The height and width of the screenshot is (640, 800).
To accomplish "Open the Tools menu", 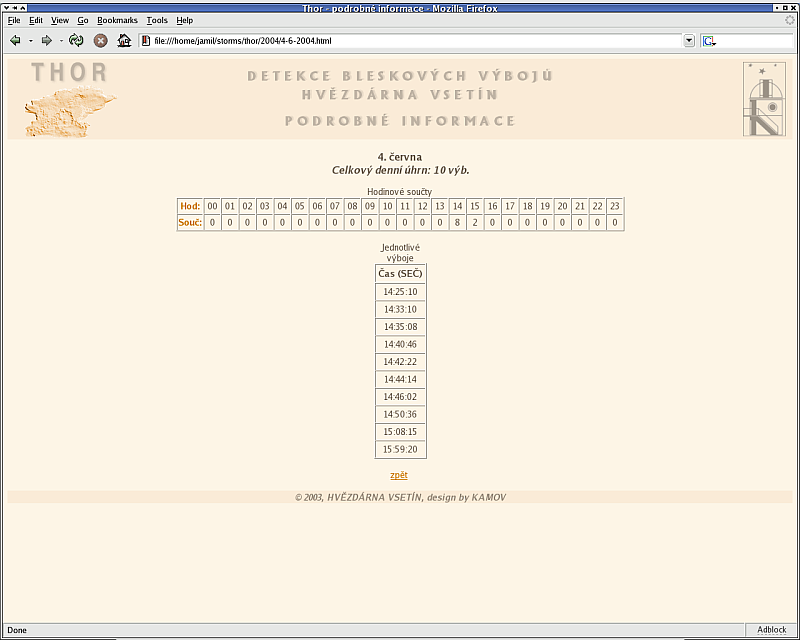I will pyautogui.click(x=157, y=20).
